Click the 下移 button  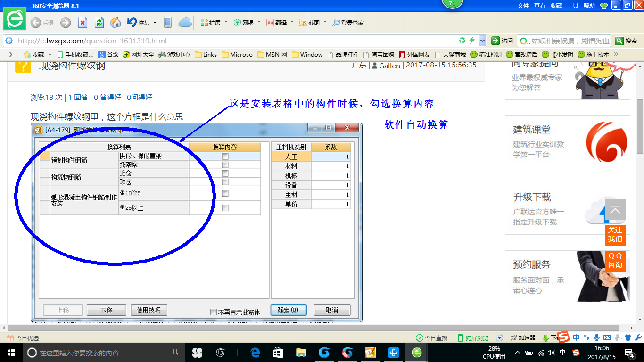pyautogui.click(x=107, y=310)
